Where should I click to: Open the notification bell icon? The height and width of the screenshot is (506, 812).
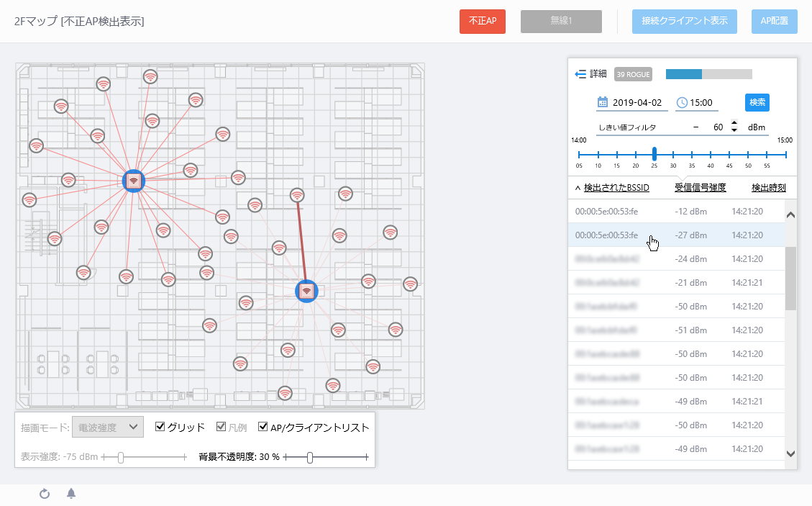click(71, 494)
